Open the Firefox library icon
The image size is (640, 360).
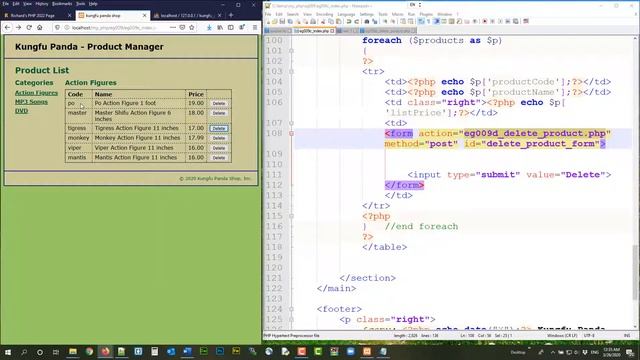220,27
